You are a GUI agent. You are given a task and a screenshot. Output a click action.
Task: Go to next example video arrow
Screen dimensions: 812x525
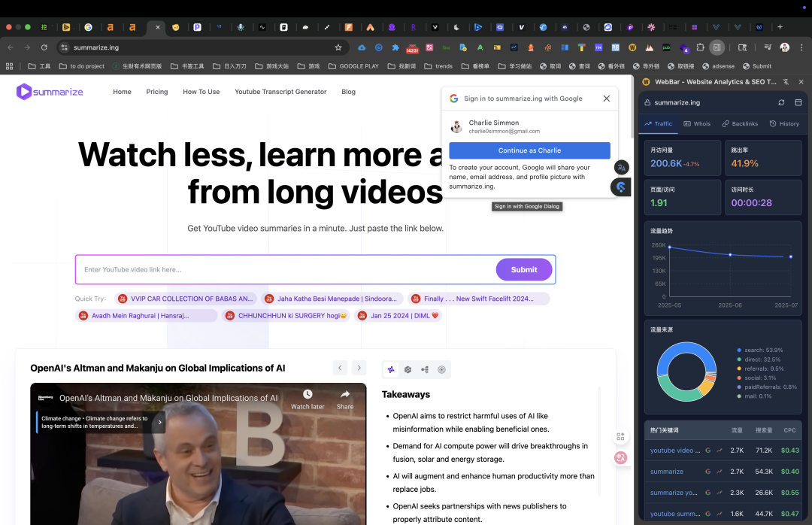pyautogui.click(x=359, y=368)
